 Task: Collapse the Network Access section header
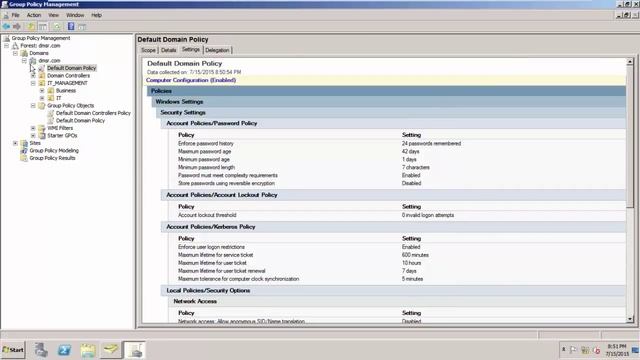[x=397, y=301]
